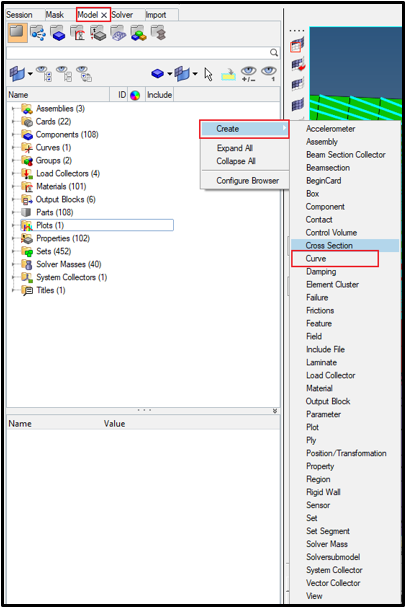Click the color wheel column header

(x=135, y=95)
